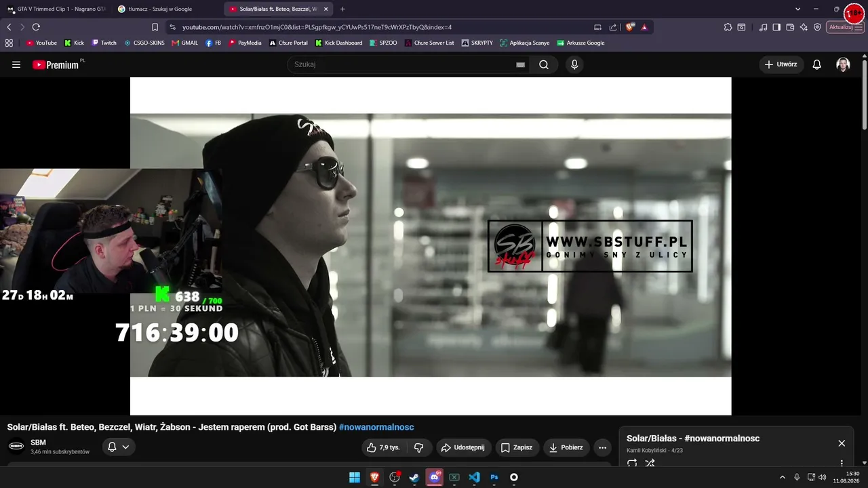Viewport: 868px width, 488px height.
Task: Open the Brave VPN shield icon
Action: 817,27
